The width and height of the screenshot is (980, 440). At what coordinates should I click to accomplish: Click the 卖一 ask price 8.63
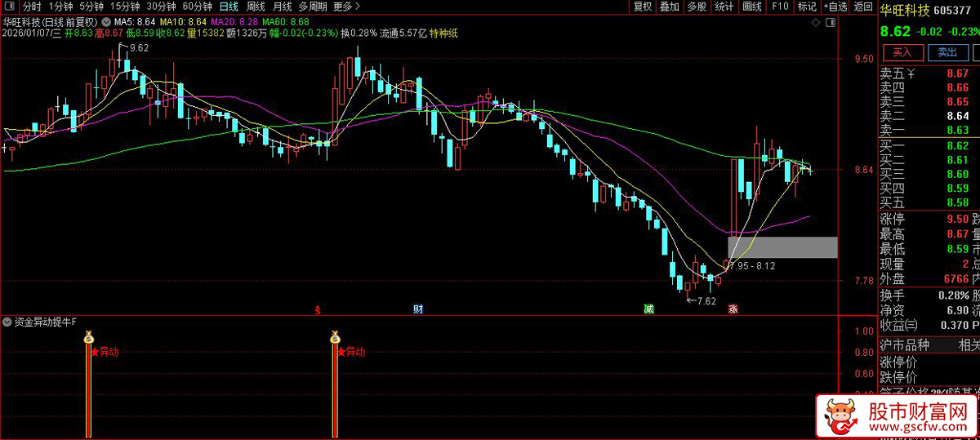(958, 130)
